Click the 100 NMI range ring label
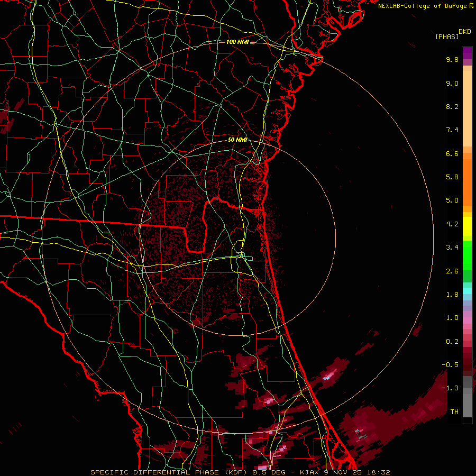476x476 pixels. pyautogui.click(x=237, y=42)
